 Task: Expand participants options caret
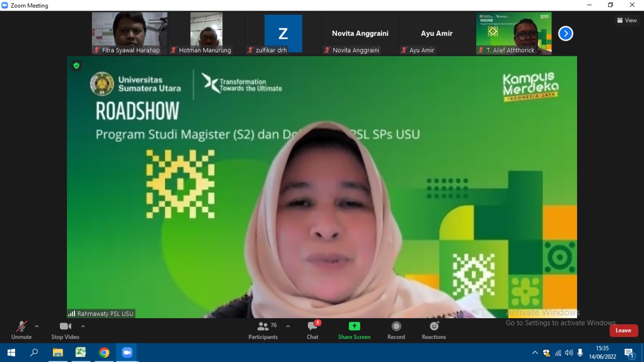pos(288,326)
